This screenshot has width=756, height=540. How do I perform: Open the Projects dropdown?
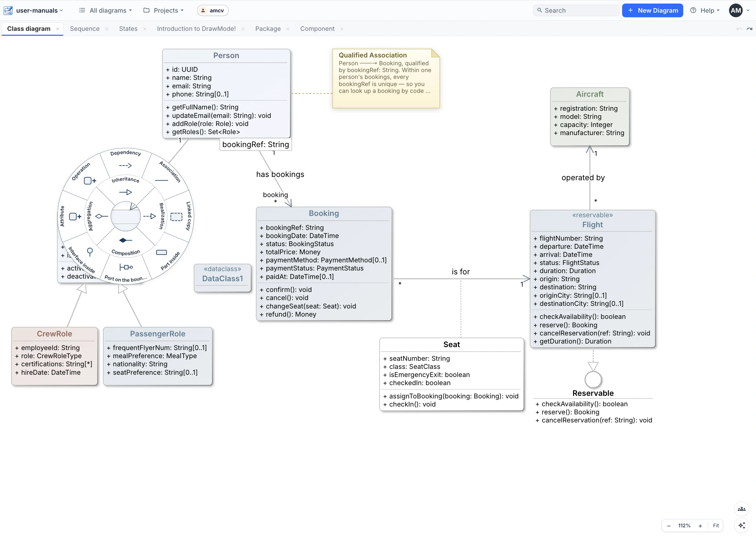pyautogui.click(x=164, y=10)
